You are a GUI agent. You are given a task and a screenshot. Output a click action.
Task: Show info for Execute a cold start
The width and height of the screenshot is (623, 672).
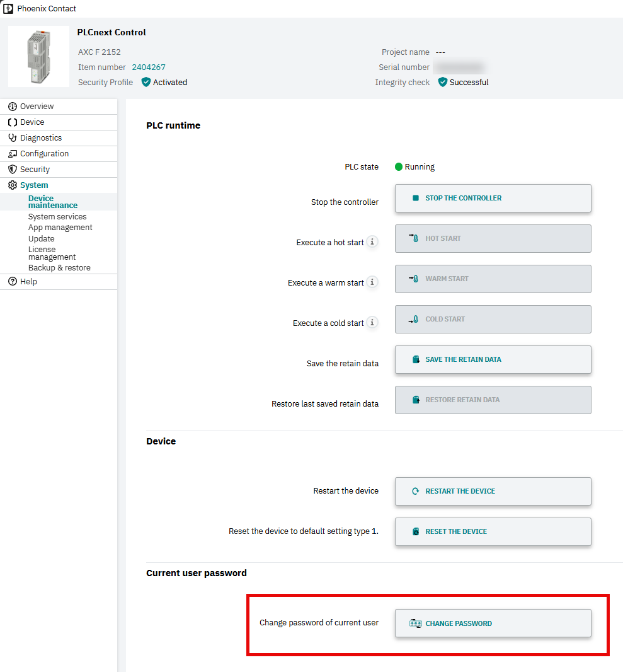tap(372, 322)
